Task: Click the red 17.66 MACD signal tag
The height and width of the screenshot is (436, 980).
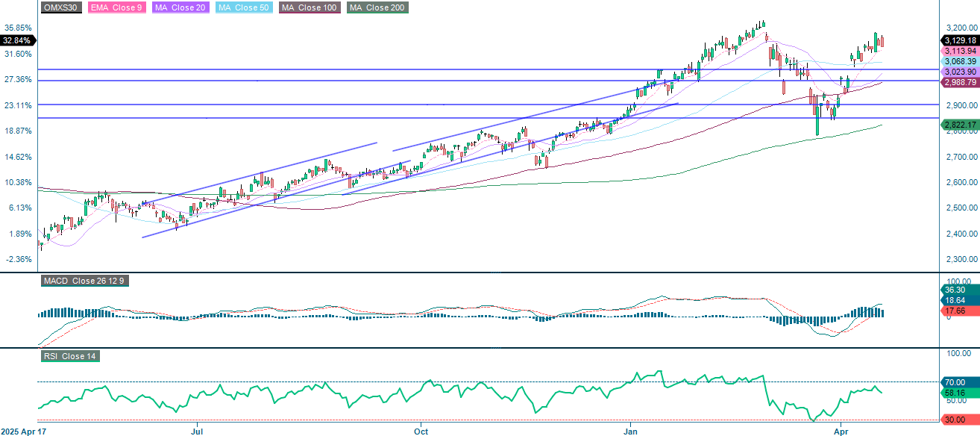Action: (x=959, y=311)
